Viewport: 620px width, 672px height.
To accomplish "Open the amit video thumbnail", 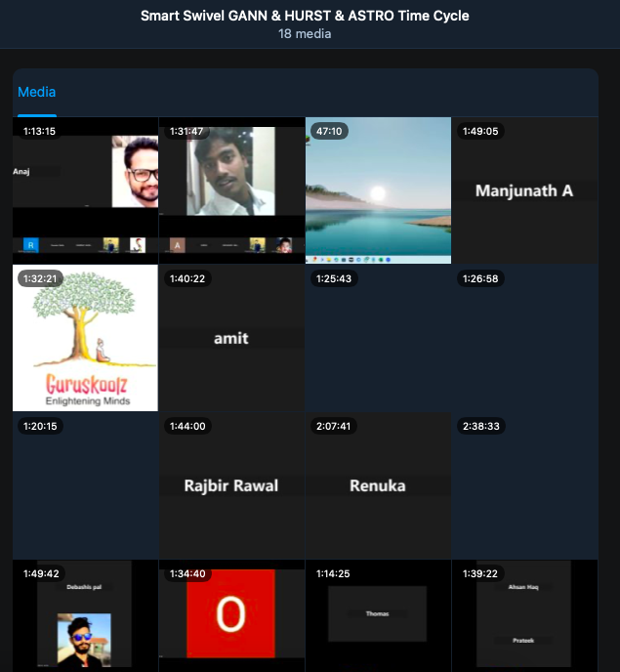I will [x=231, y=338].
